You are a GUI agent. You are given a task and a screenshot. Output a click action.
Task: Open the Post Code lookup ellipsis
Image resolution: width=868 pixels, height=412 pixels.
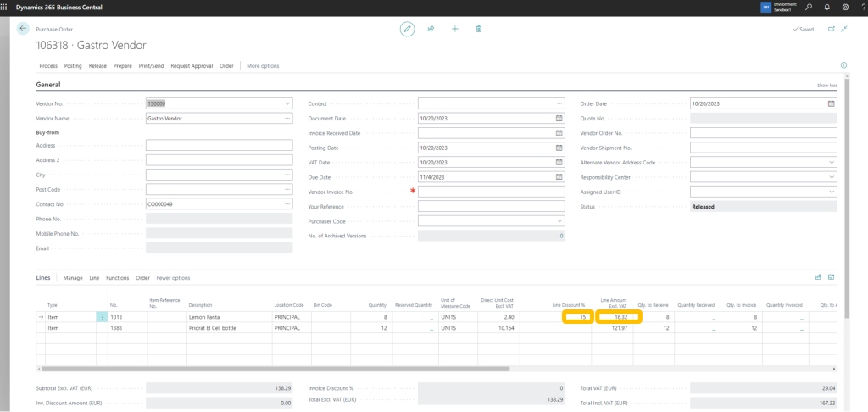287,189
